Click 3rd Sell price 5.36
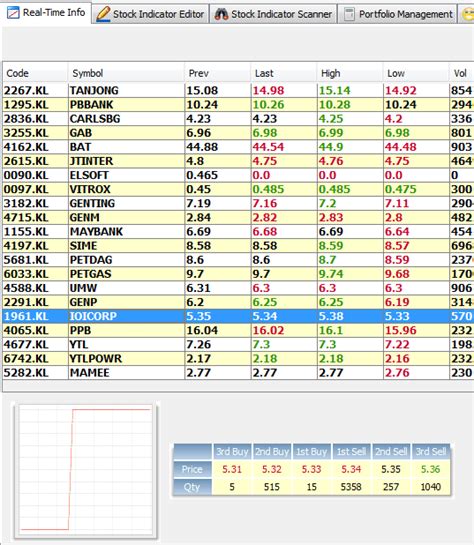The image size is (474, 545). 431,470
